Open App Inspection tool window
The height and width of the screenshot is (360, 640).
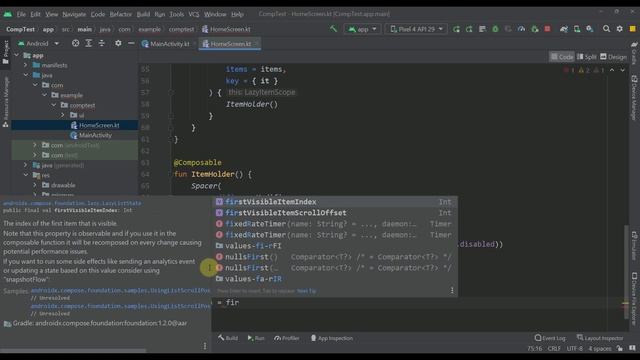(332, 338)
